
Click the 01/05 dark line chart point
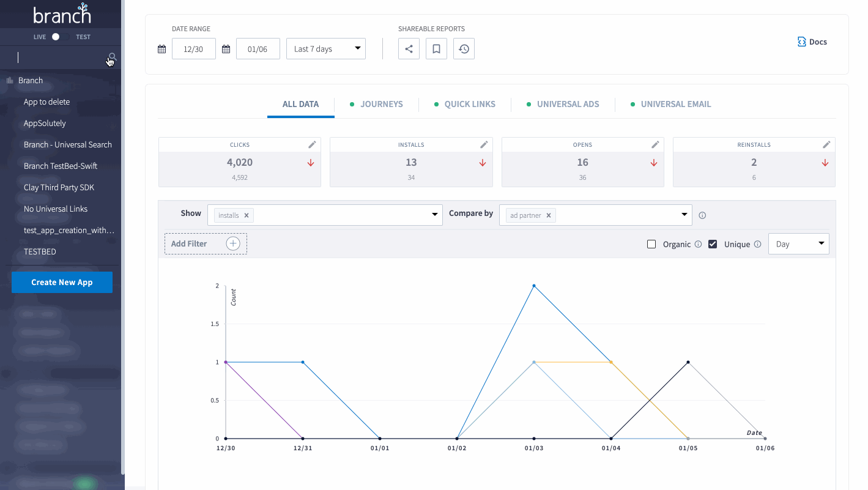[x=688, y=362]
